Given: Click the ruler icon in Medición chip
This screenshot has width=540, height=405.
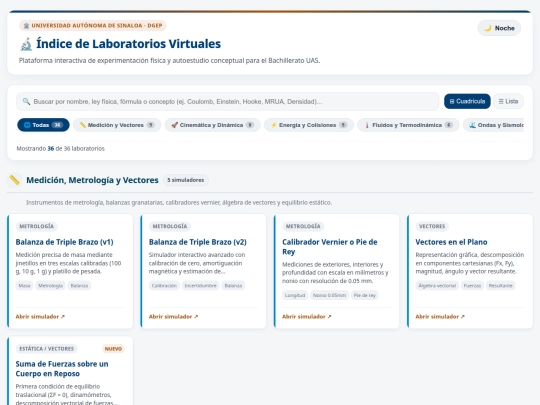Looking at the screenshot, I should coord(83,125).
